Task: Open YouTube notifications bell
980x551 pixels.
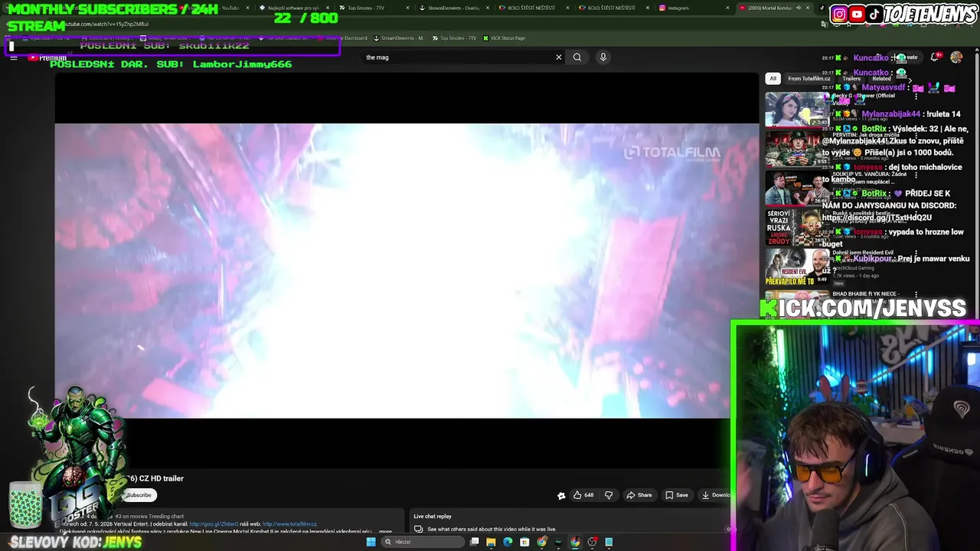Action: pyautogui.click(x=935, y=57)
